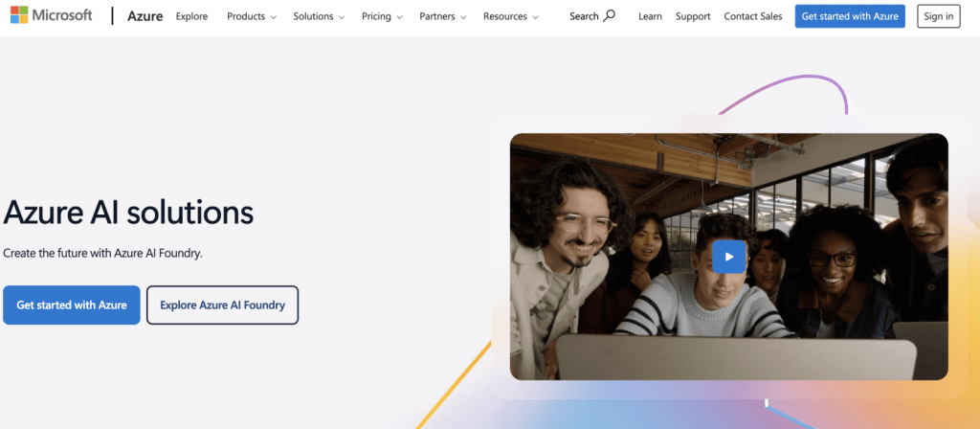The width and height of the screenshot is (980, 429).
Task: Click the Create the future tagline text
Action: click(103, 254)
